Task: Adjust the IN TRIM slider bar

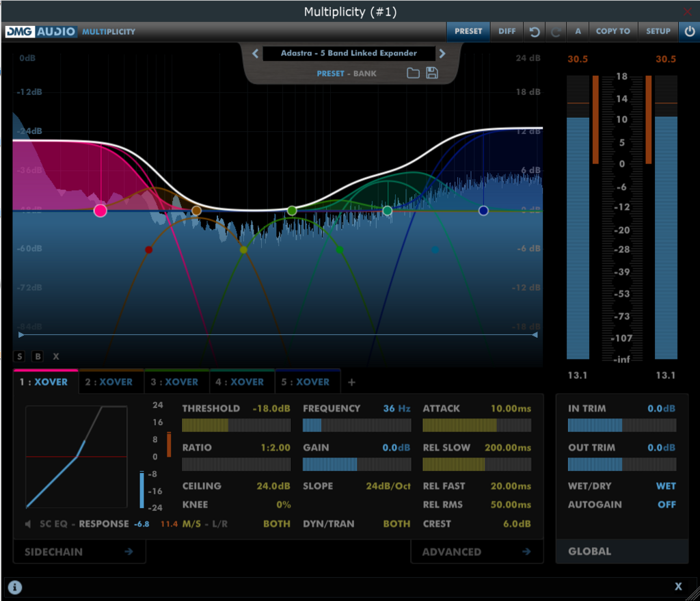Action: coord(622,425)
